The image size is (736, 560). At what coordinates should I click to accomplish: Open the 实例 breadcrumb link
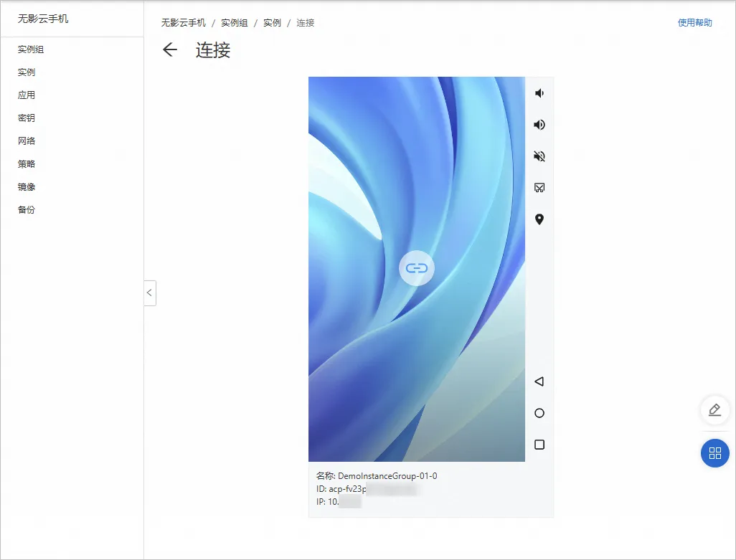271,22
